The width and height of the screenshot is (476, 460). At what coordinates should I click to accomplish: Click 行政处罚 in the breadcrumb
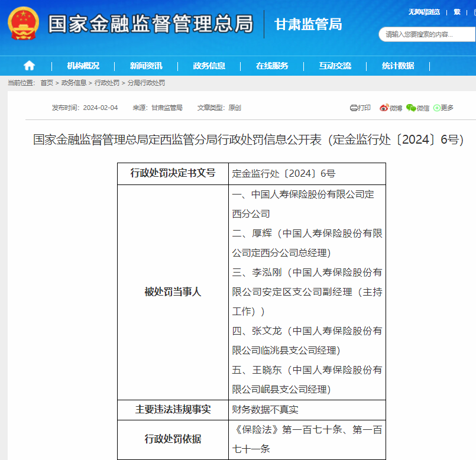(107, 83)
